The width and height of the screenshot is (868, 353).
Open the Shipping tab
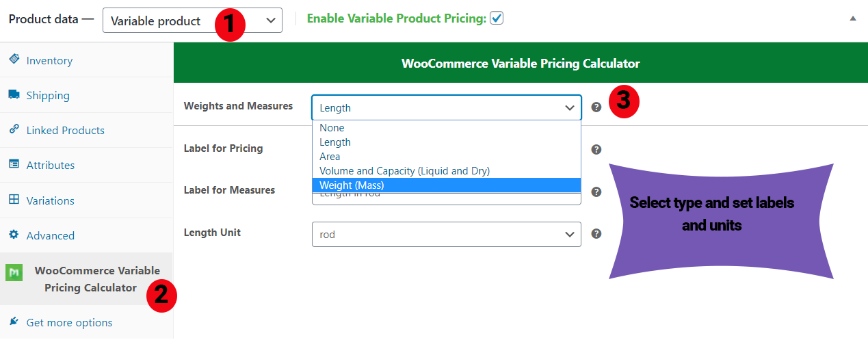pyautogui.click(x=86, y=95)
